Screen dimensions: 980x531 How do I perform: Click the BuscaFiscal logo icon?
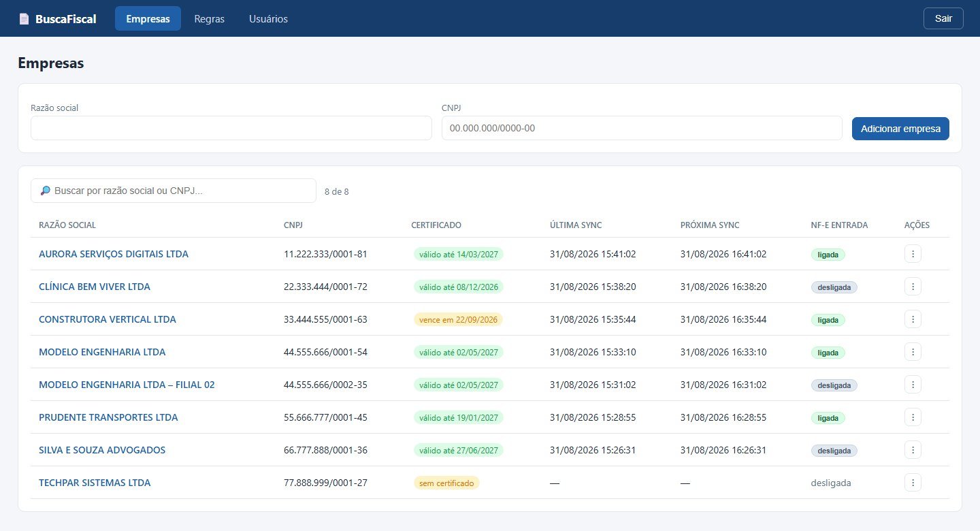click(x=24, y=19)
